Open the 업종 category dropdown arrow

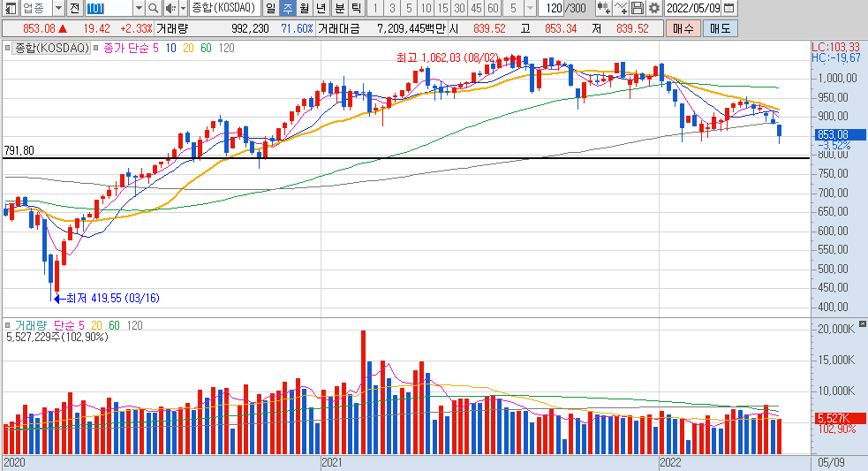[58, 8]
